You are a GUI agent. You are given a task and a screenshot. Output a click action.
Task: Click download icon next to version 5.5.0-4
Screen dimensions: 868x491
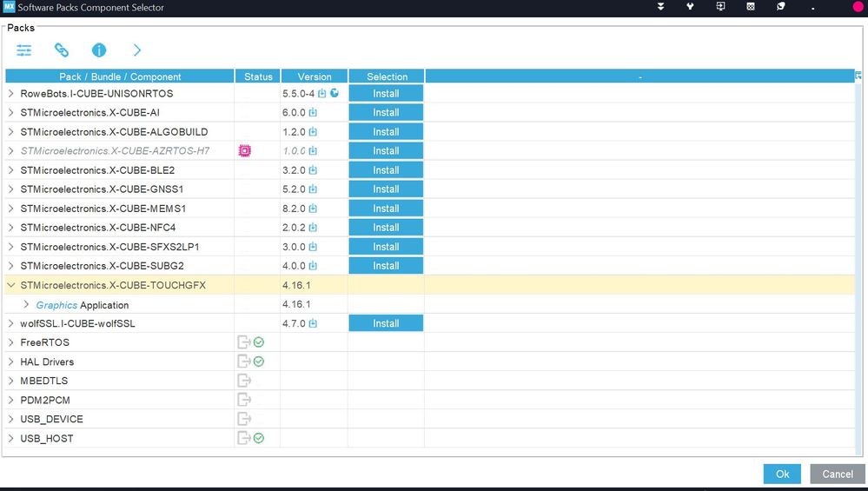321,94
